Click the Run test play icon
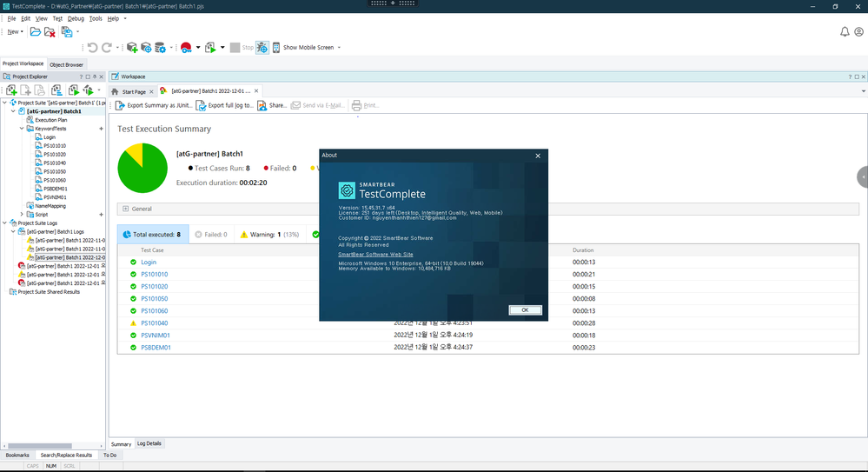The height and width of the screenshot is (472, 868). (x=210, y=48)
